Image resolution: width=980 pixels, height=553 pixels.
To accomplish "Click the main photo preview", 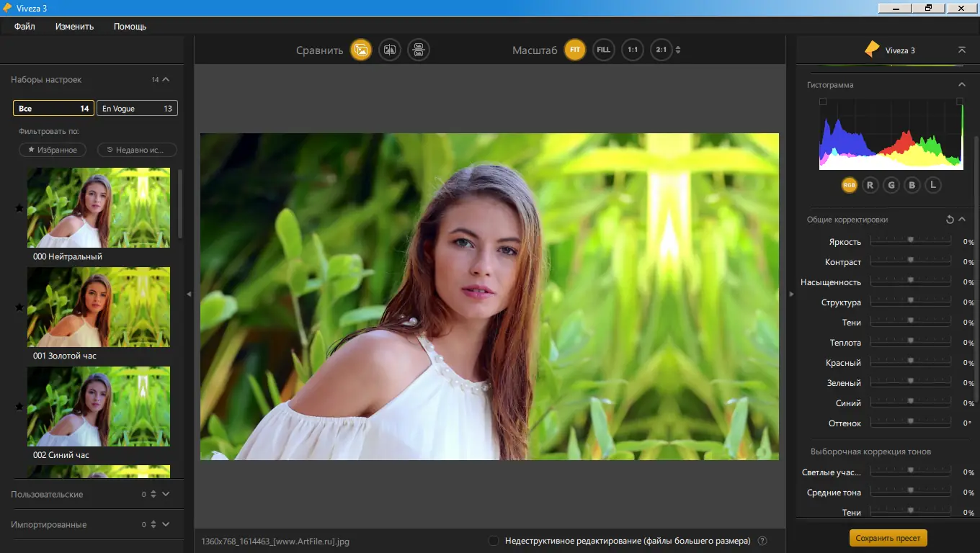I will click(489, 297).
